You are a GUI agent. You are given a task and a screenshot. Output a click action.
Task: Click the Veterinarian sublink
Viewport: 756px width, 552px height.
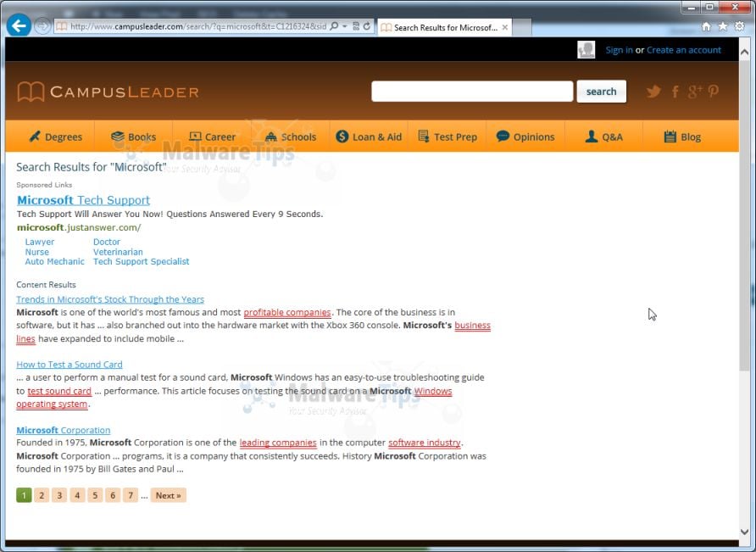(118, 252)
